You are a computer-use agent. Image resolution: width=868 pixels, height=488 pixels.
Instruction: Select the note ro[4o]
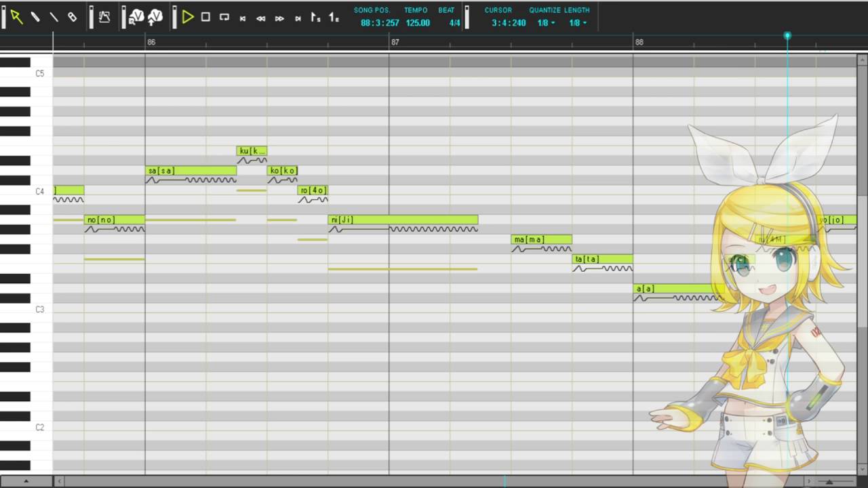(313, 190)
